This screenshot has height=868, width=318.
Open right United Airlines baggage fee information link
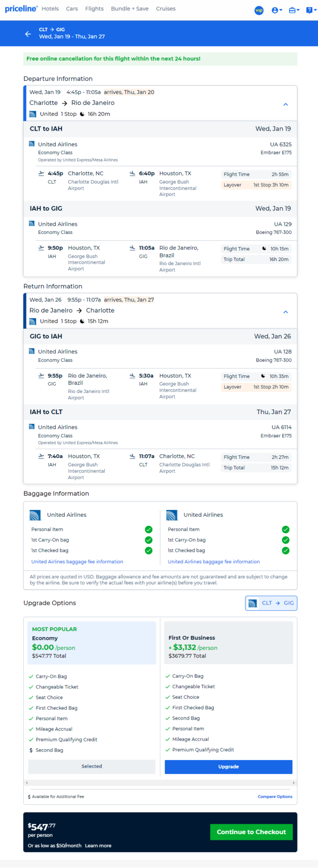tap(214, 562)
